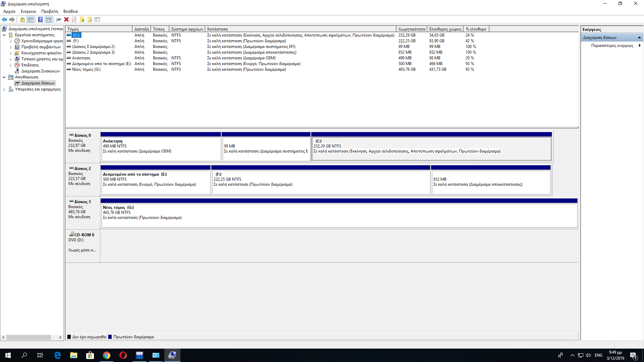The width and height of the screenshot is (644, 362).
Task: Click the Δίσκος 3 disk label
Action: coord(83,202)
